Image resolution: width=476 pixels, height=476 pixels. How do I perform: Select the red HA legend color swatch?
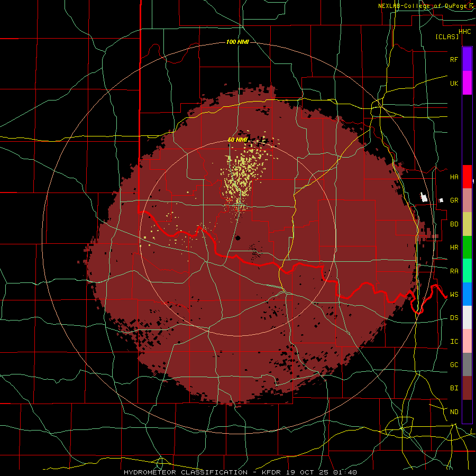click(467, 177)
